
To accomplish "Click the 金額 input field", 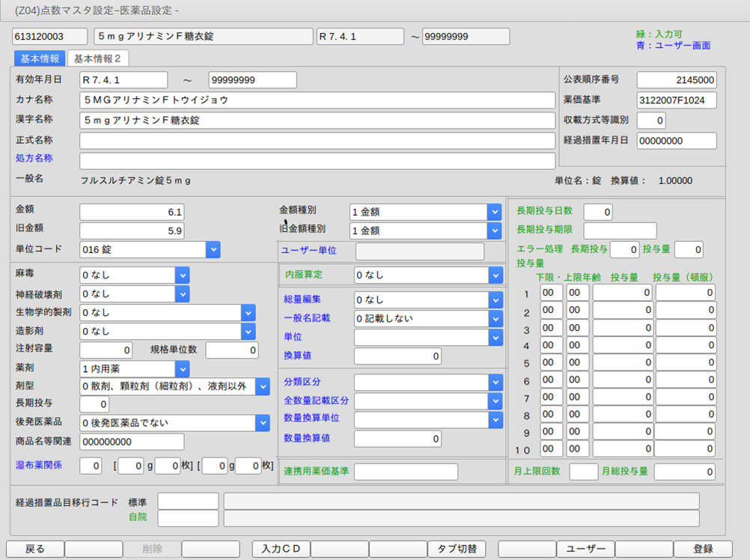I will pyautogui.click(x=132, y=212).
